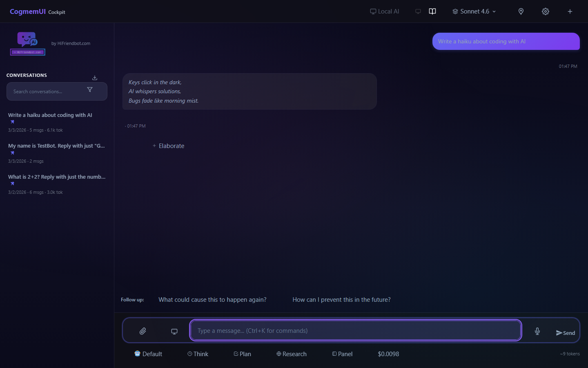Image resolution: width=588 pixels, height=368 pixels.
Task: Open the Default persona selector
Action: click(148, 354)
